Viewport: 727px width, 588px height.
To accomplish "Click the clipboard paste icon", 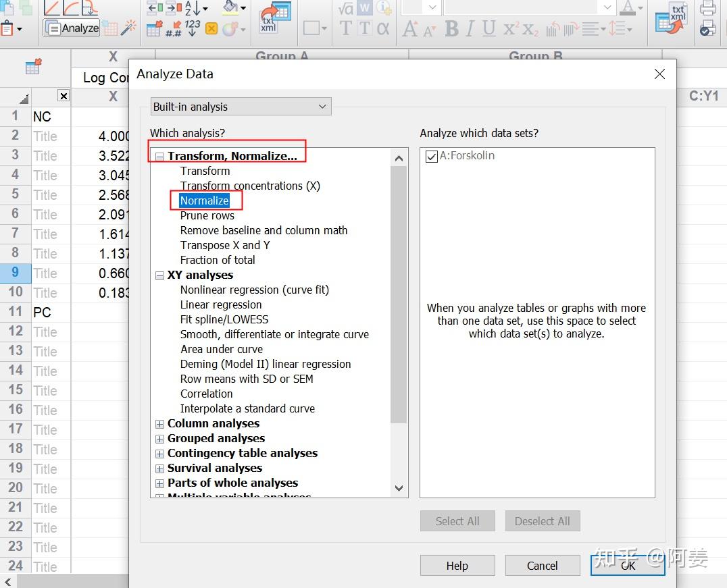I will (7, 29).
